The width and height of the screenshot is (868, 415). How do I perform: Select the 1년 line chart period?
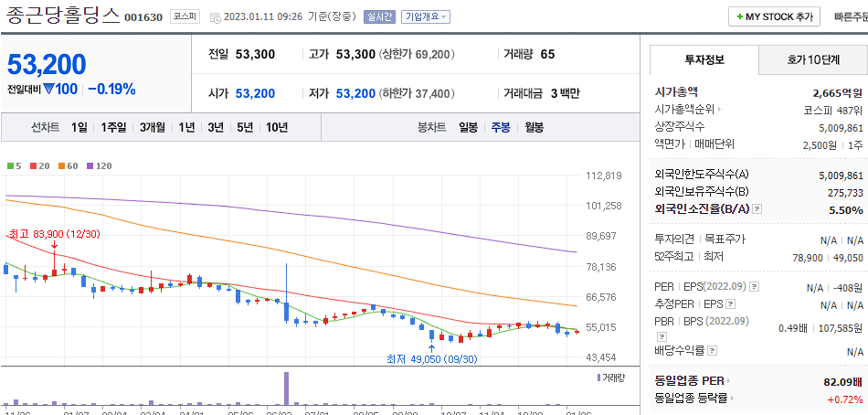coord(186,127)
